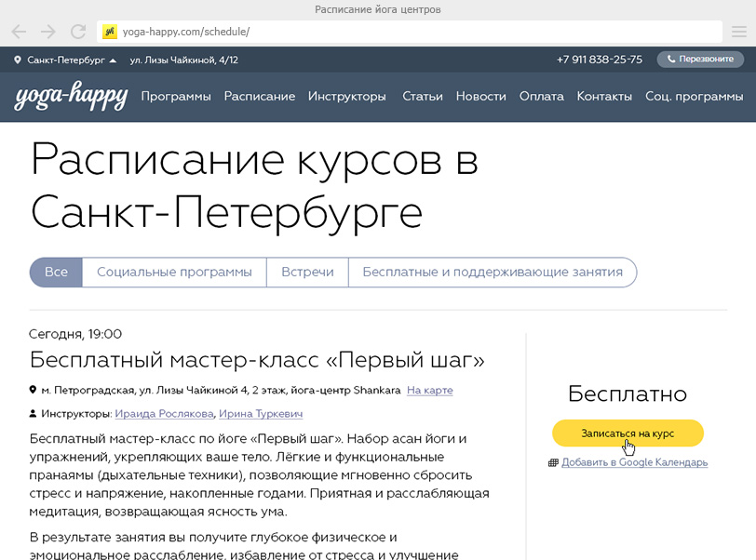756x560 pixels.
Task: Open instructor Ираида Рослякова's profile
Action: click(164, 414)
